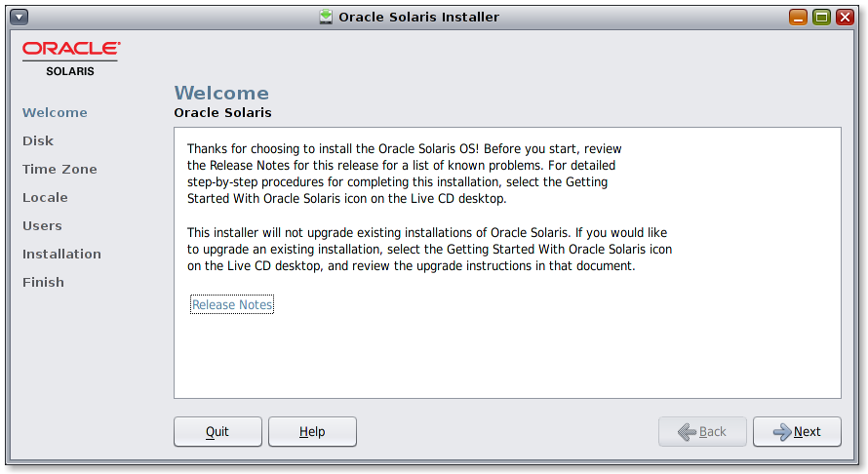Minimize the Oracle Solaris Installer window
This screenshot has height=474, width=868.
tap(798, 18)
